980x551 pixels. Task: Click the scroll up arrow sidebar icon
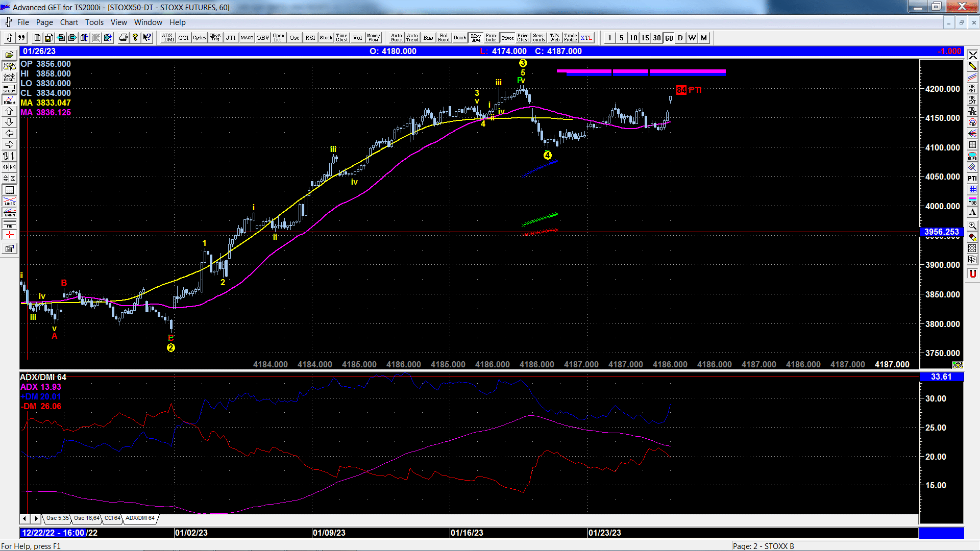point(10,111)
